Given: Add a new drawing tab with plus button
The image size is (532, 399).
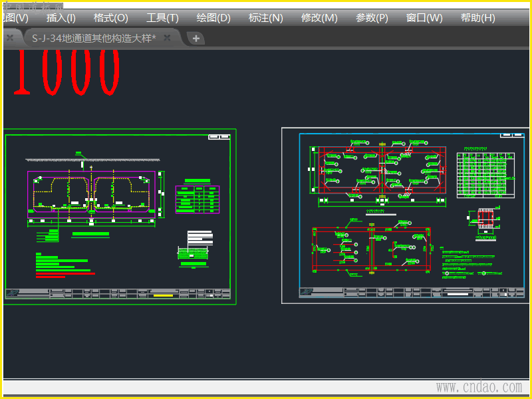Looking at the screenshot, I should (196, 39).
